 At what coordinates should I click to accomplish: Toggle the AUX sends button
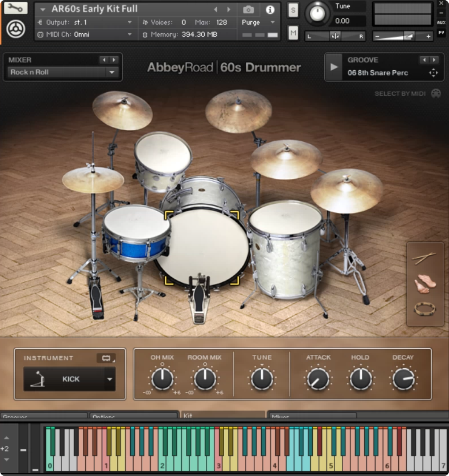441,22
